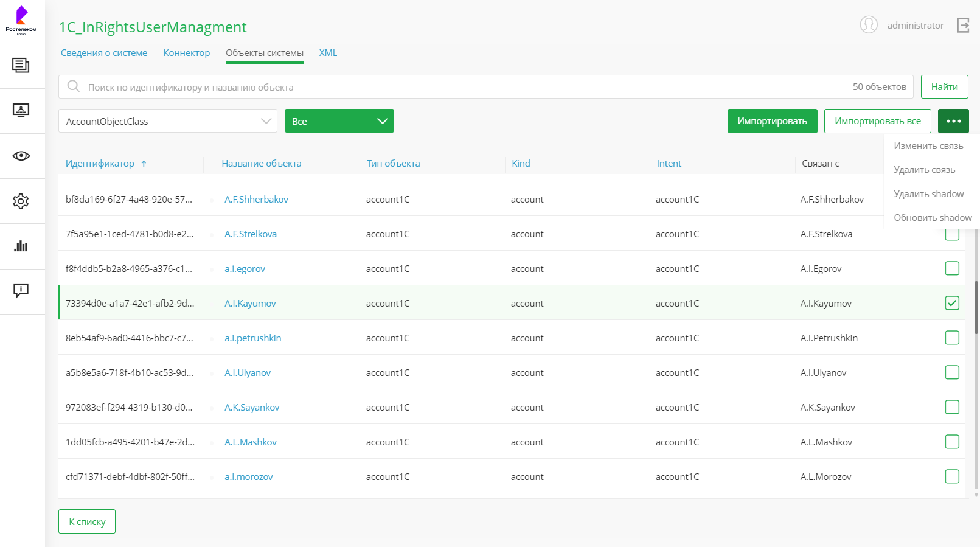This screenshot has height=547, width=980.
Task: Select the Объекты системы tab
Action: [265, 53]
